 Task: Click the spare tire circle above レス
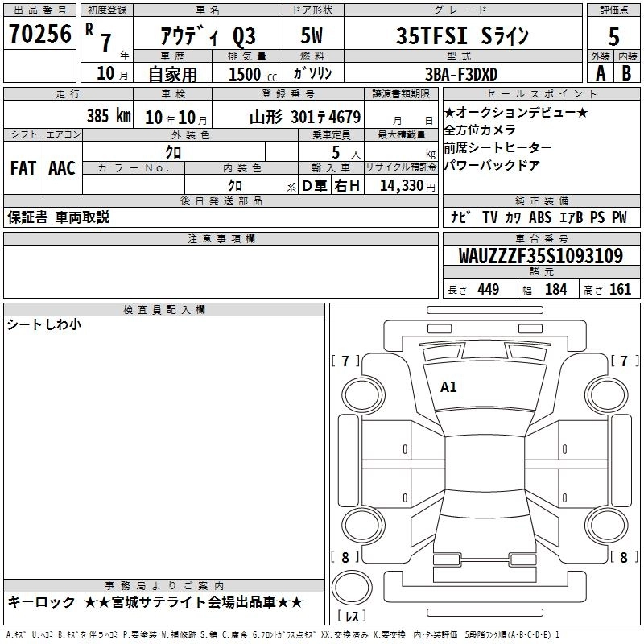[352, 588]
